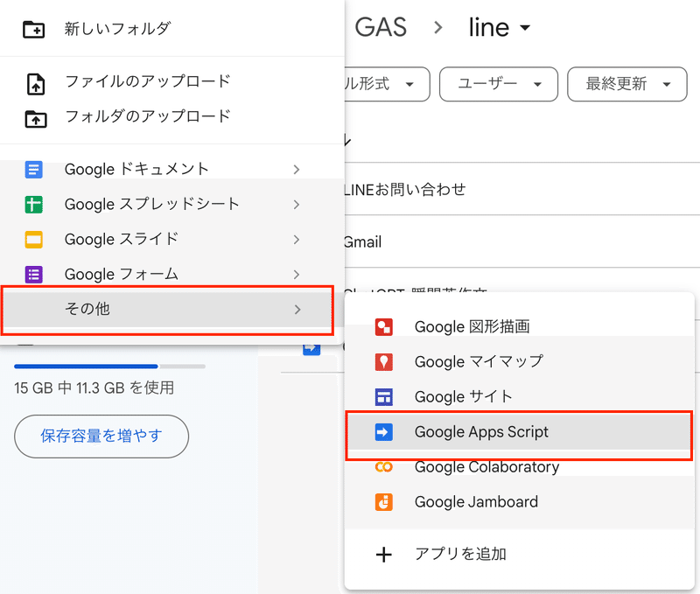
Task: Click the folder upload icon
Action: [34, 118]
